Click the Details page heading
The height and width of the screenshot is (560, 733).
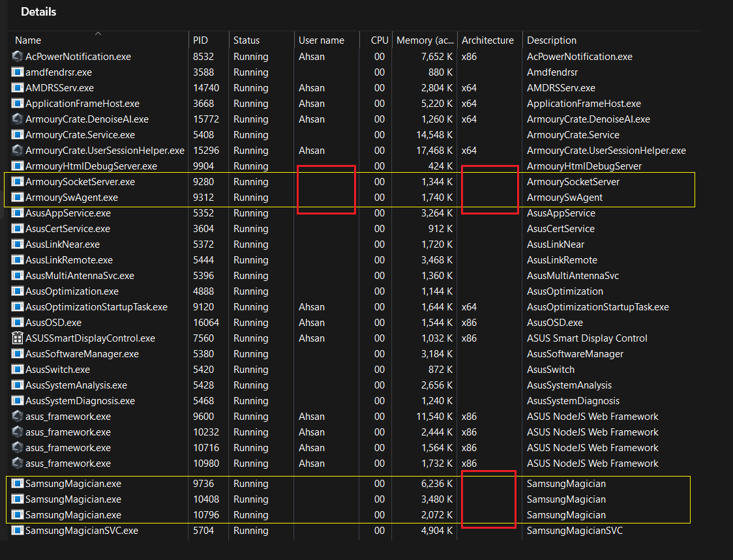[38, 12]
